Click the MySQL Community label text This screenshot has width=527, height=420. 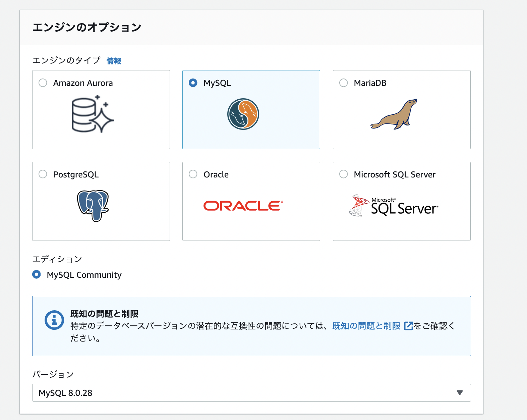point(84,275)
